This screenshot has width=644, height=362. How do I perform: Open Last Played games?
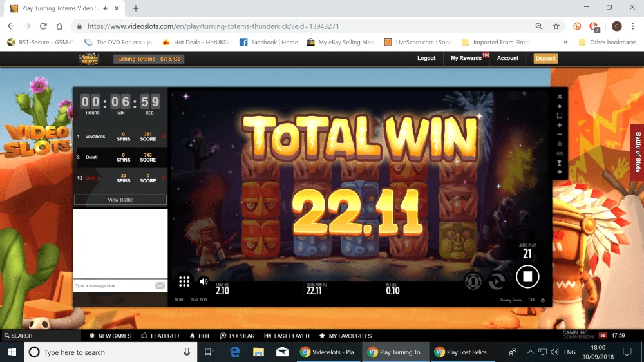point(287,336)
